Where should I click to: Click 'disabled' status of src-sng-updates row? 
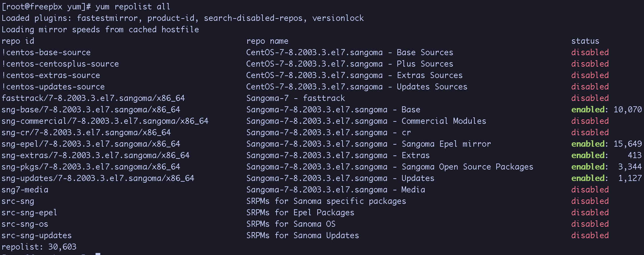click(590, 235)
